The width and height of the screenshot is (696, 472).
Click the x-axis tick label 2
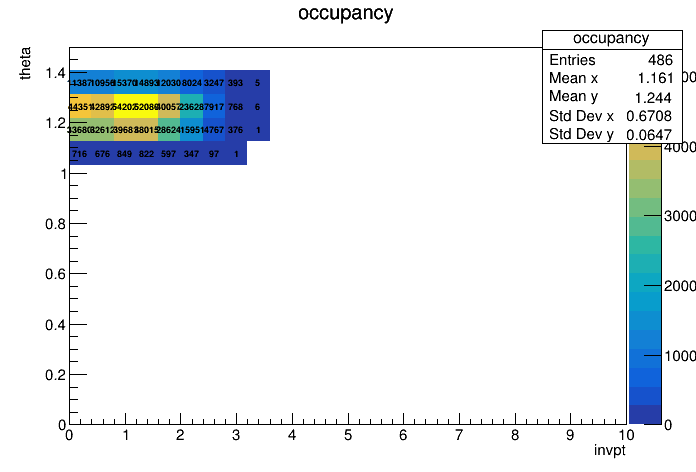(x=180, y=435)
